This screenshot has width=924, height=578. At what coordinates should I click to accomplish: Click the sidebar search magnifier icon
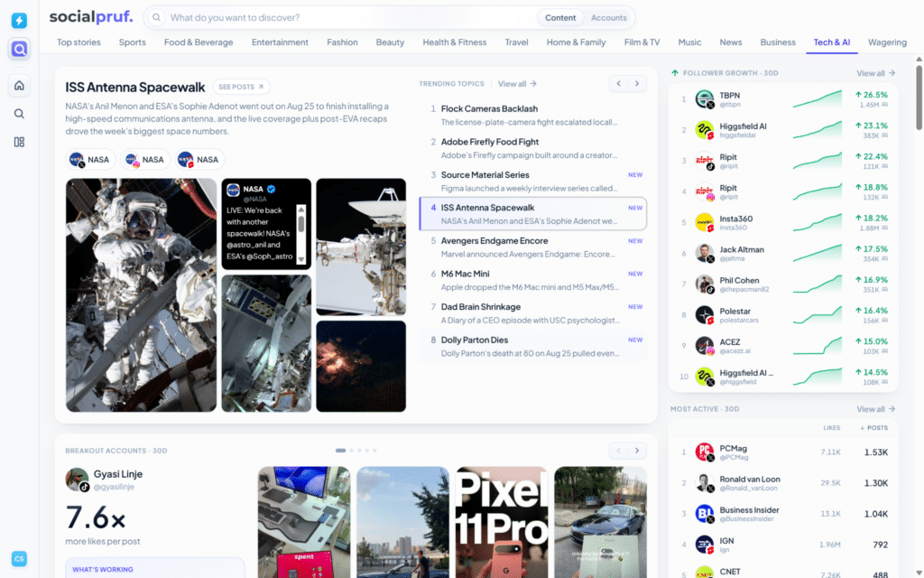pyautogui.click(x=19, y=114)
